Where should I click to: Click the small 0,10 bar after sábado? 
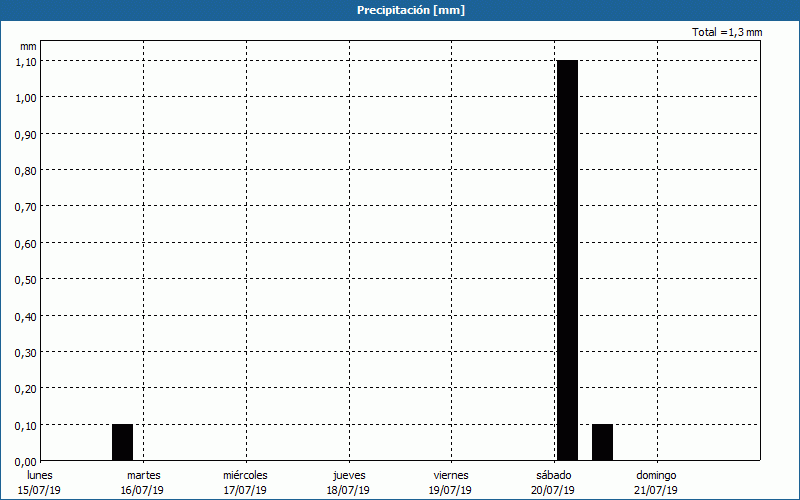[x=603, y=442]
